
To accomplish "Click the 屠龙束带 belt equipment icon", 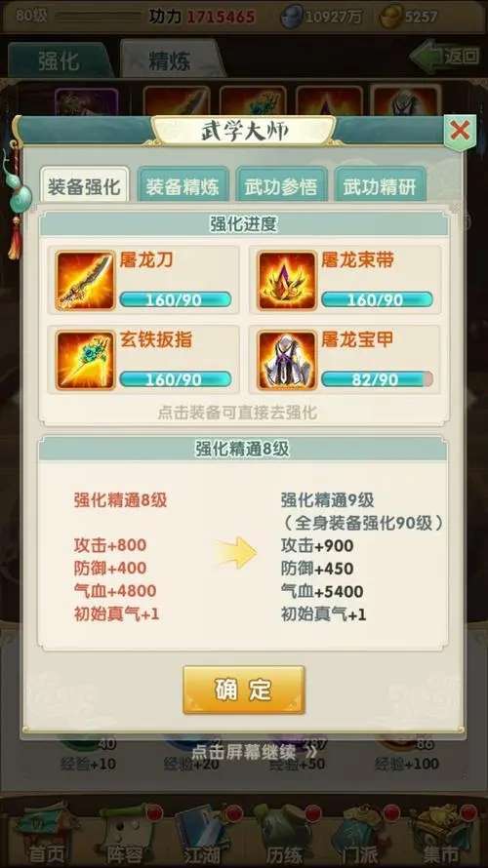I will tap(287, 281).
